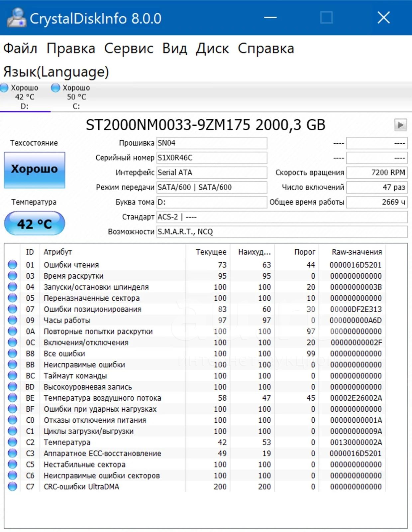Click status orb for Повторные попытки раскрутки row
412x532 pixels.
point(13,331)
